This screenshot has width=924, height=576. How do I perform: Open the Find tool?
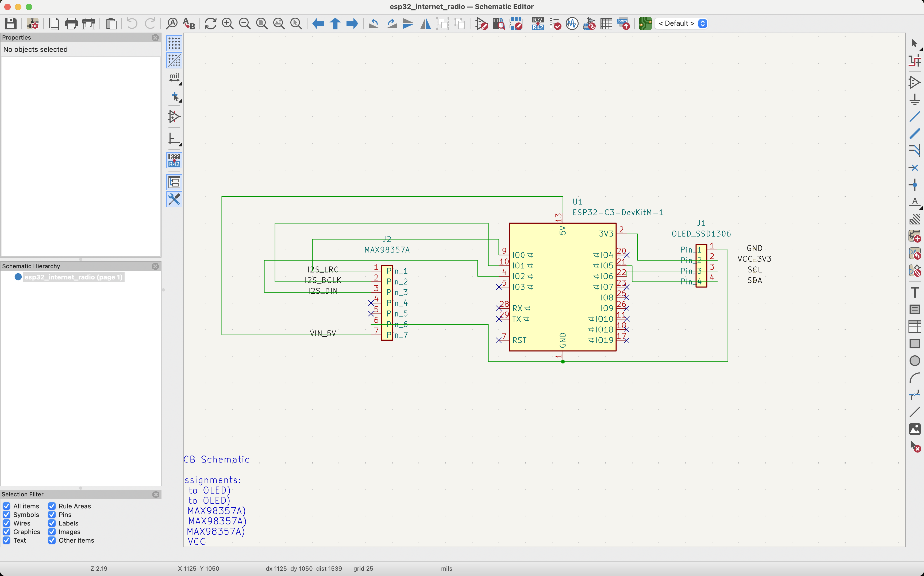tap(172, 24)
